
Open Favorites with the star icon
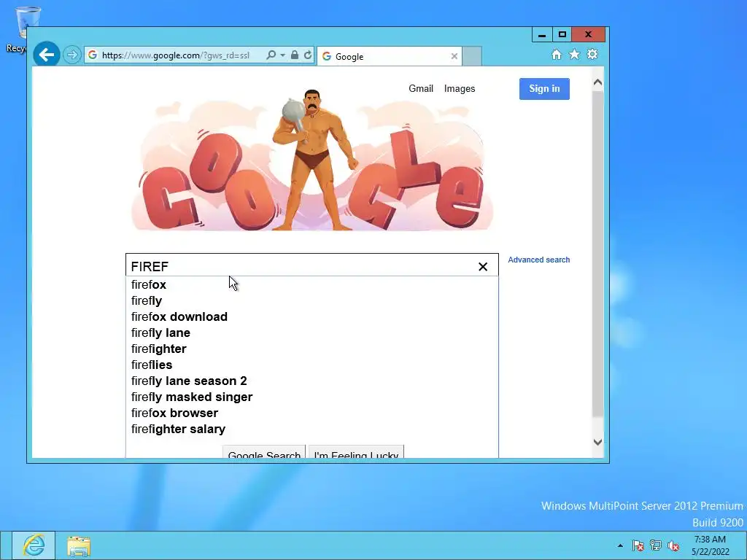(x=575, y=54)
